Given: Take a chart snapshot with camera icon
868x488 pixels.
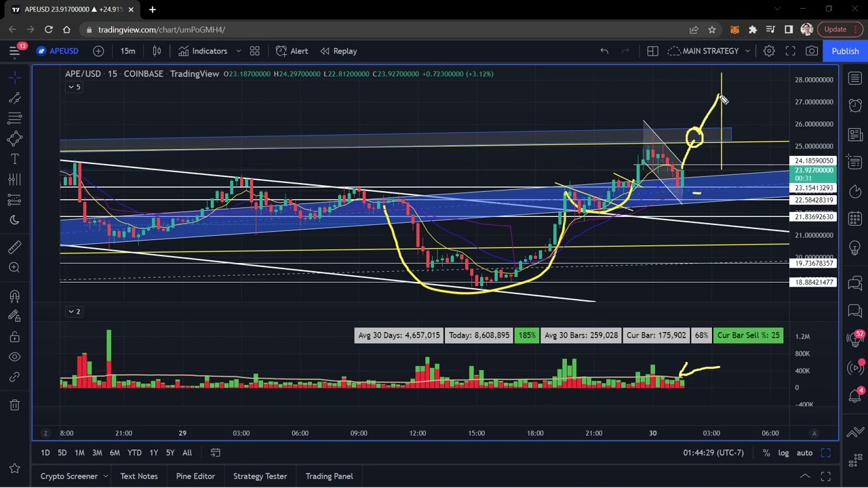Looking at the screenshot, I should (812, 51).
